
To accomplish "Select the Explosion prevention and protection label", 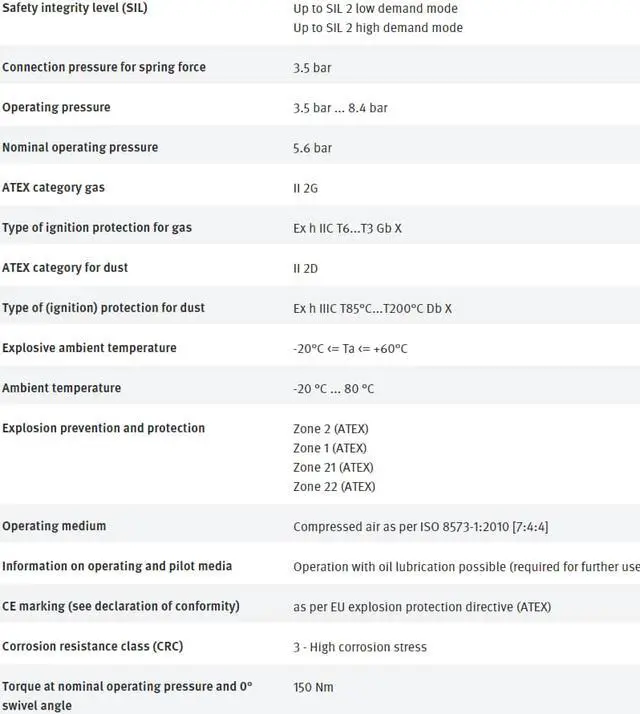I will click(103, 428).
